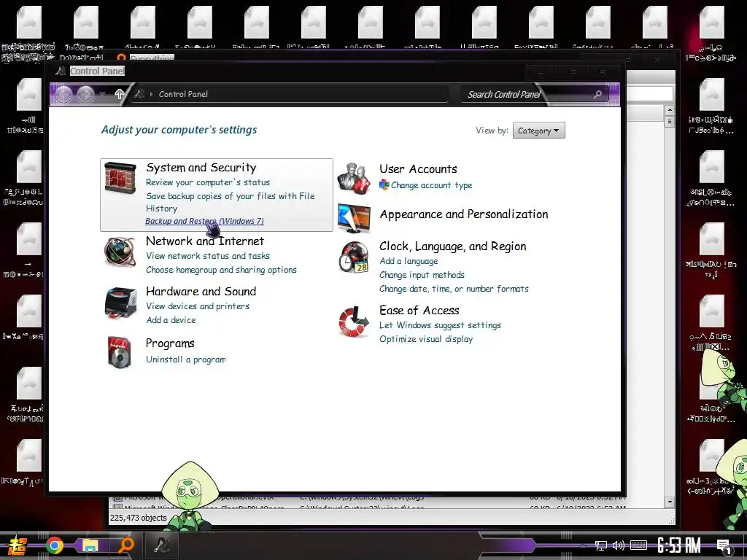Open network status tray icon
Image resolution: width=747 pixels, height=560 pixels.
[601, 545]
